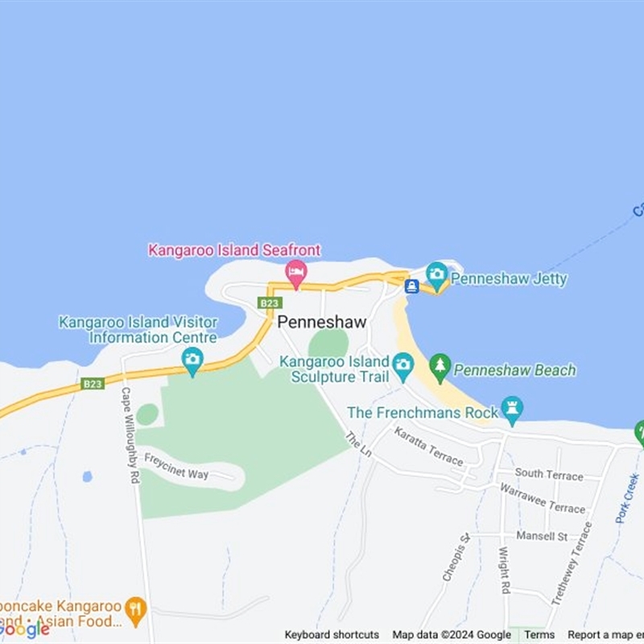The image size is (644, 644).
Task: Click The Frenchmans Rock text label
Action: click(x=423, y=412)
